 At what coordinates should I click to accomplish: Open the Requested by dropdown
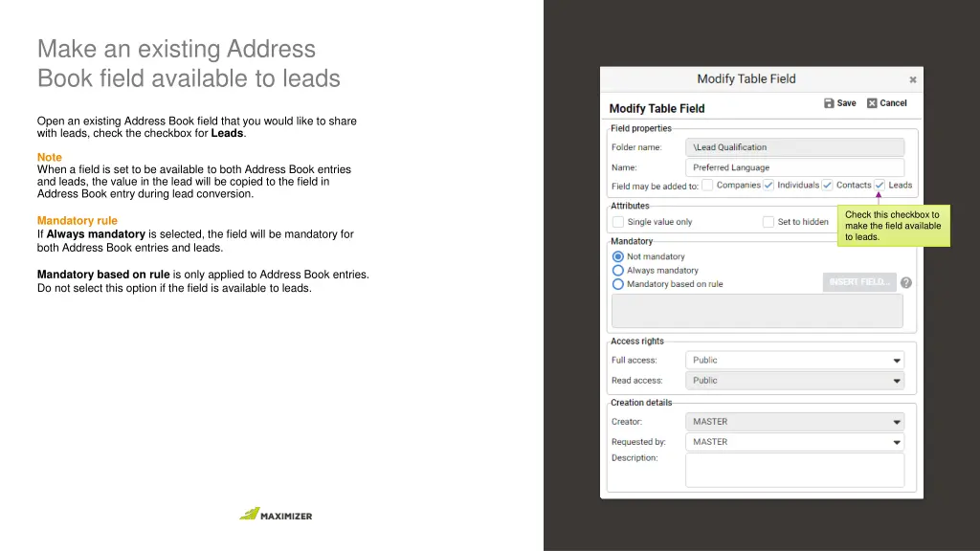click(794, 442)
